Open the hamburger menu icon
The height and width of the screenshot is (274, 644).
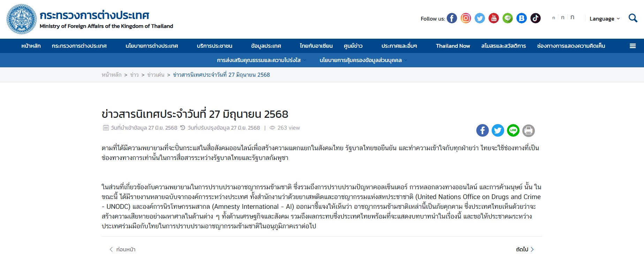tap(632, 46)
